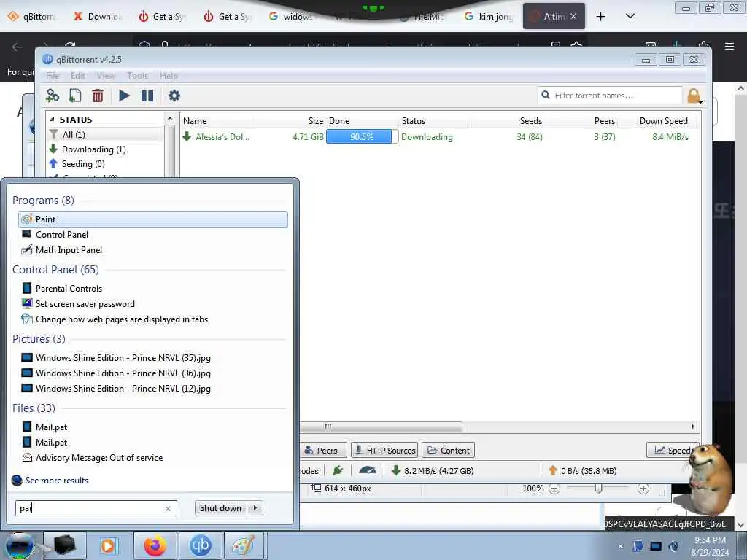Launch Paint from Start menu results

153,219
